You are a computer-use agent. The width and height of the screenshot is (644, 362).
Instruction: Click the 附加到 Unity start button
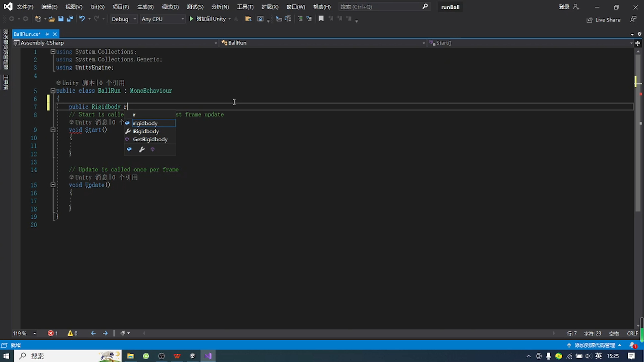208,19
